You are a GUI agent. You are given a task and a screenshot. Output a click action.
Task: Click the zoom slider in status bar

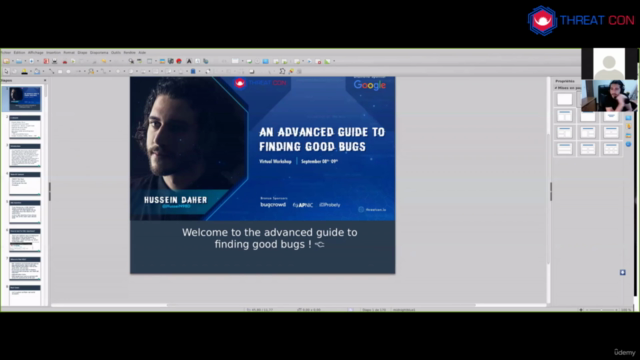(601, 310)
